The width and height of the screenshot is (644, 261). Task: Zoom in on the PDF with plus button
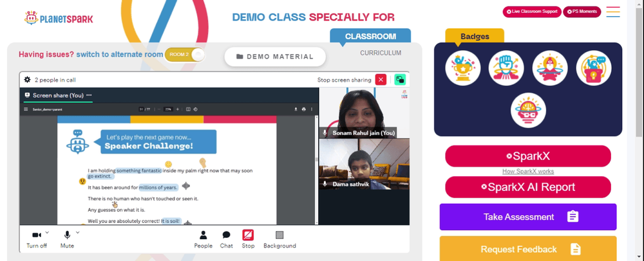178,109
